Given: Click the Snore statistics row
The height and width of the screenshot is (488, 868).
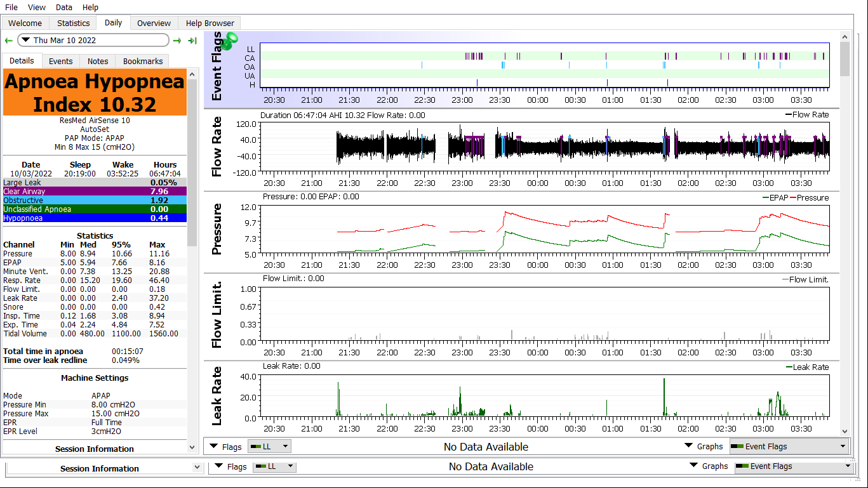Looking at the screenshot, I should coord(95,307).
